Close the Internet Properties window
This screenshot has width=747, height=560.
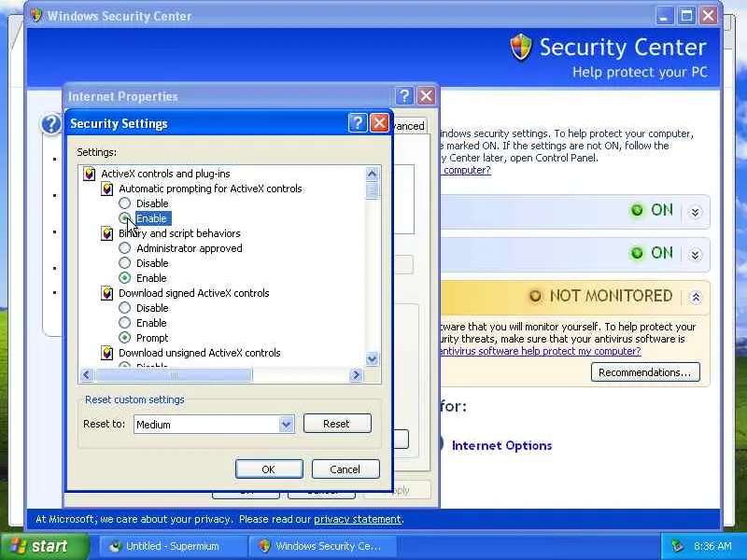point(426,96)
